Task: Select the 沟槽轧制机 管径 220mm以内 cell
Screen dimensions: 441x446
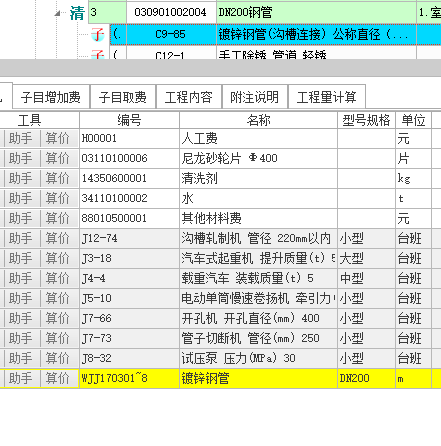Action: pyautogui.click(x=258, y=239)
